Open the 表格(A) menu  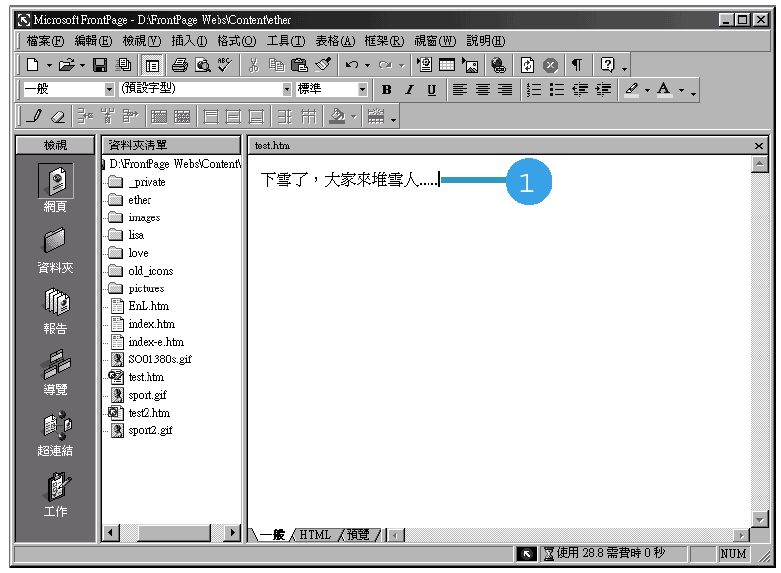coord(335,41)
